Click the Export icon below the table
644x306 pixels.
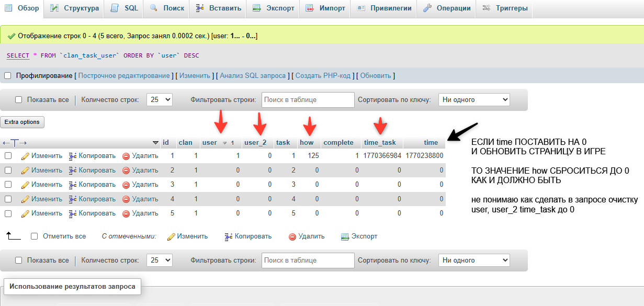[345, 236]
